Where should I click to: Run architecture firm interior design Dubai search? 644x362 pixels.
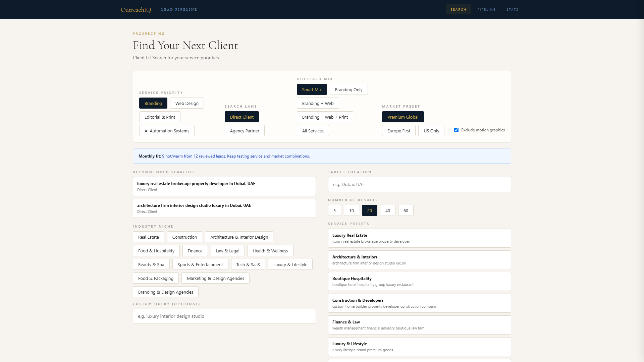[224, 208]
